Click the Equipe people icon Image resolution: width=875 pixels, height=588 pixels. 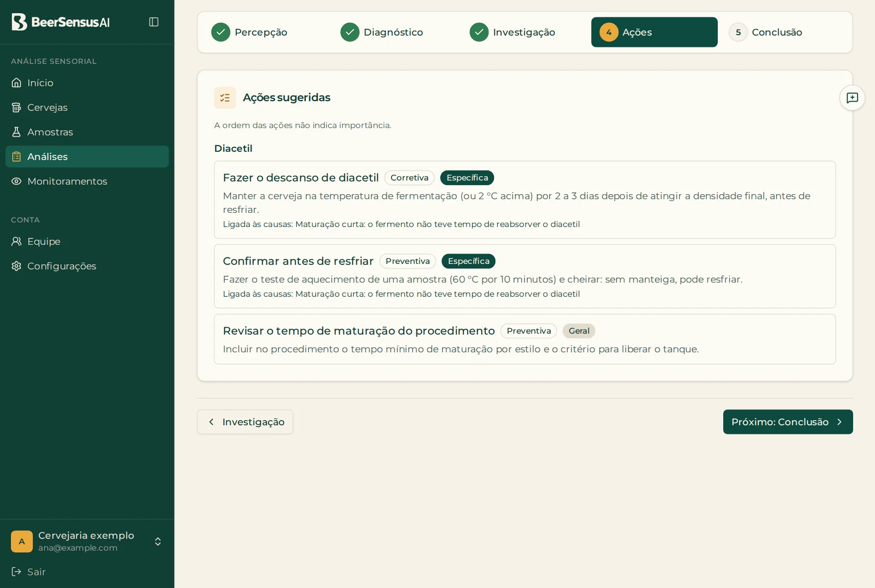pyautogui.click(x=16, y=241)
